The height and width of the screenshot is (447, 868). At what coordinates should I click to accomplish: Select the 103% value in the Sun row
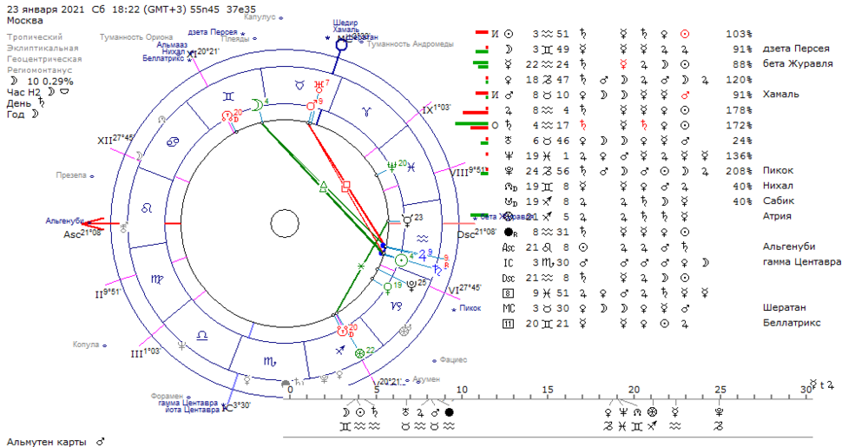coord(739,34)
